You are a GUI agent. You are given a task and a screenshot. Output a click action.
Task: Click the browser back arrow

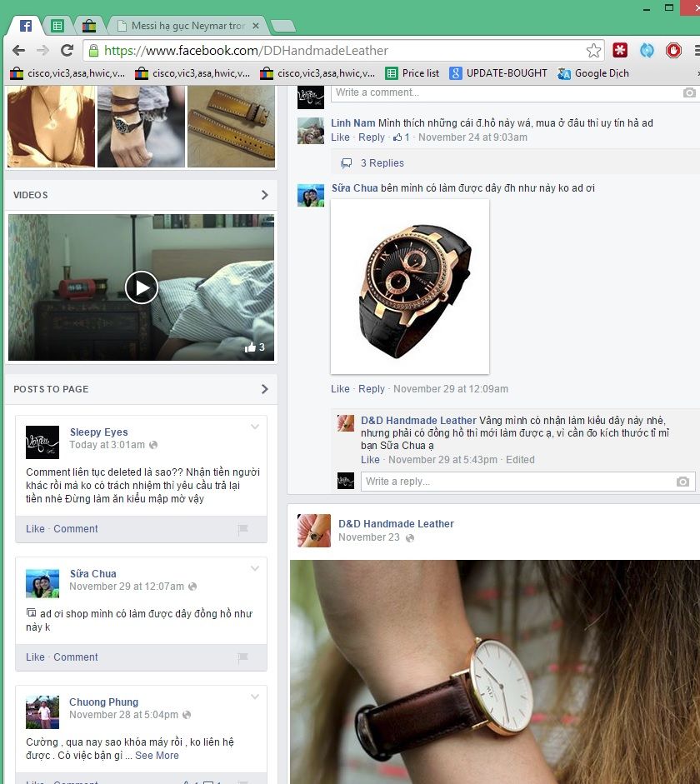19,51
